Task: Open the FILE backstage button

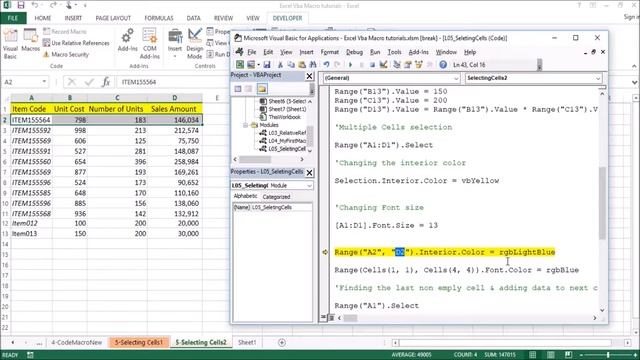Action: [13, 18]
